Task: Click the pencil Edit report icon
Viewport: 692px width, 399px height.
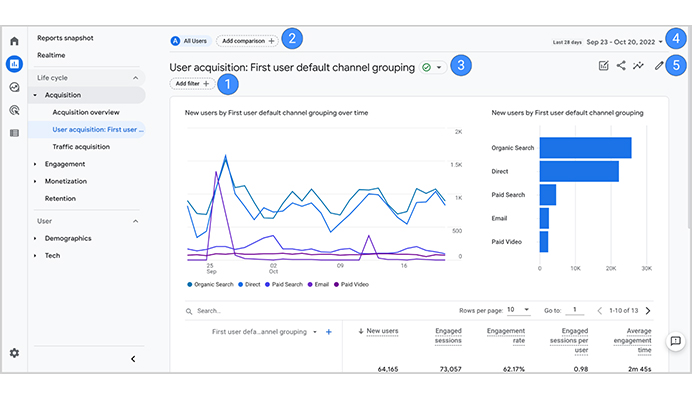Action: pyautogui.click(x=658, y=66)
